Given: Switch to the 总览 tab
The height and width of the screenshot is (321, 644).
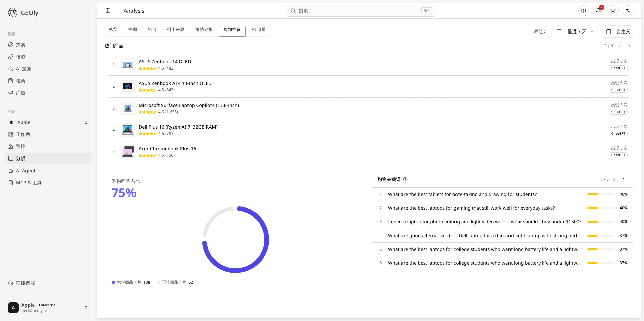Looking at the screenshot, I should [113, 30].
